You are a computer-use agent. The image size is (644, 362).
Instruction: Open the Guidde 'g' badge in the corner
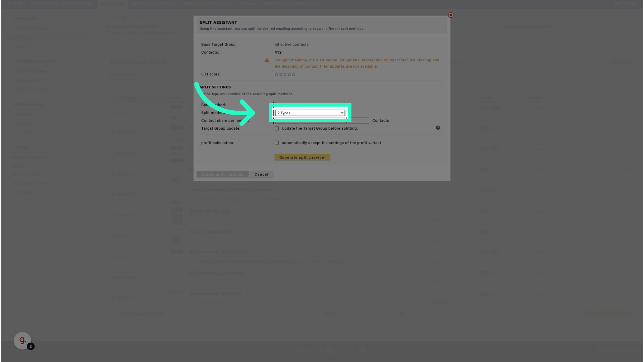click(22, 341)
